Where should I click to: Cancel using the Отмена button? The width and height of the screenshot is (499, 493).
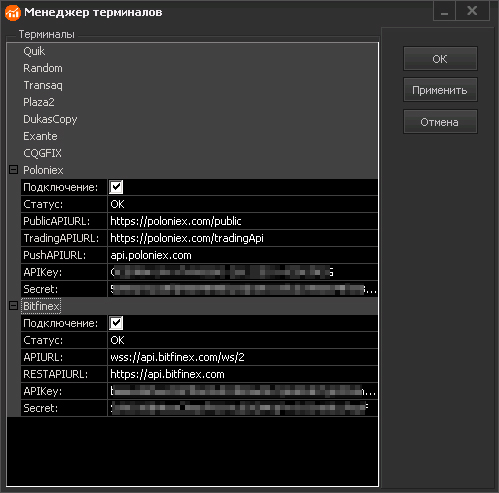click(440, 122)
